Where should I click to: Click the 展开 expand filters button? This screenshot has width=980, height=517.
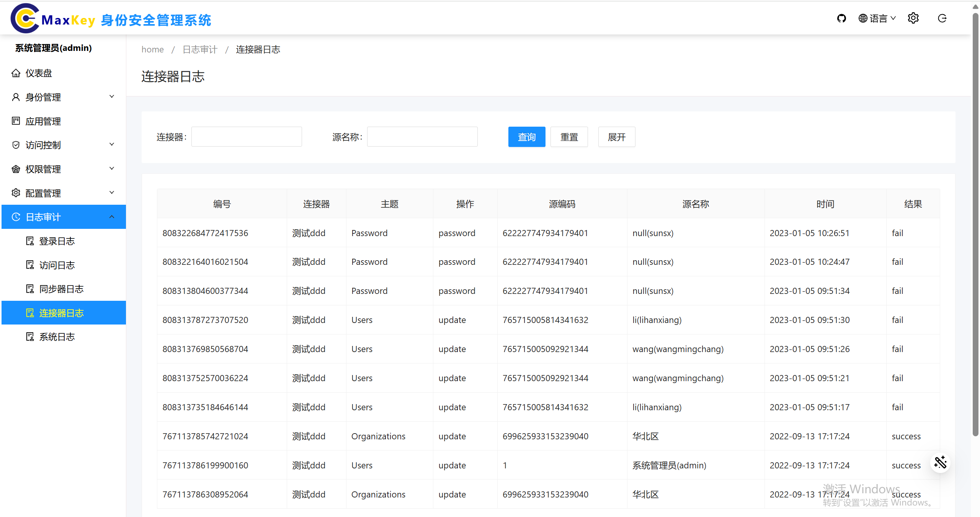tap(616, 137)
